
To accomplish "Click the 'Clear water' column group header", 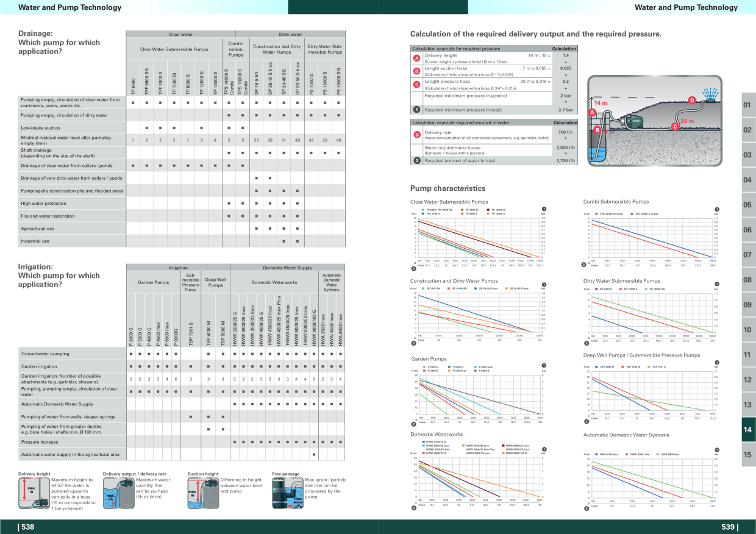I will click(x=180, y=35).
